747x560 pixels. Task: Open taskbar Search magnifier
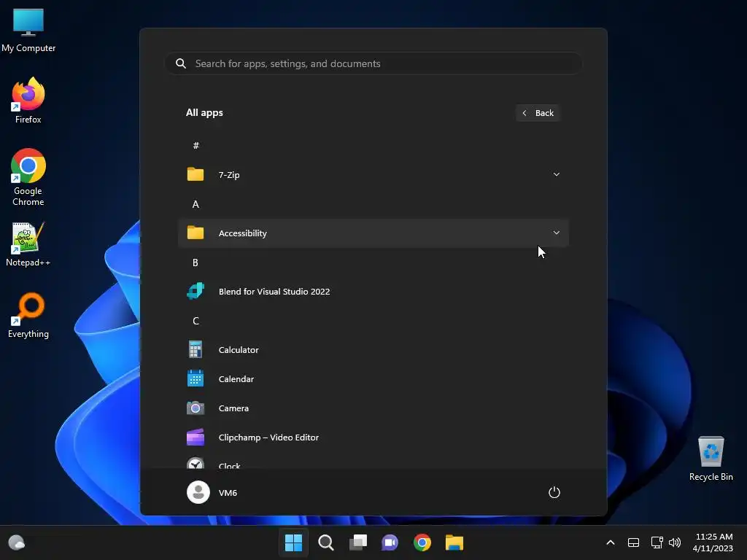[x=326, y=542]
